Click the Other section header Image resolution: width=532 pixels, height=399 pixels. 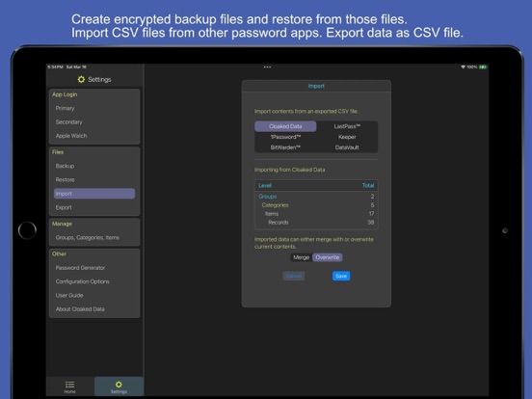59,253
